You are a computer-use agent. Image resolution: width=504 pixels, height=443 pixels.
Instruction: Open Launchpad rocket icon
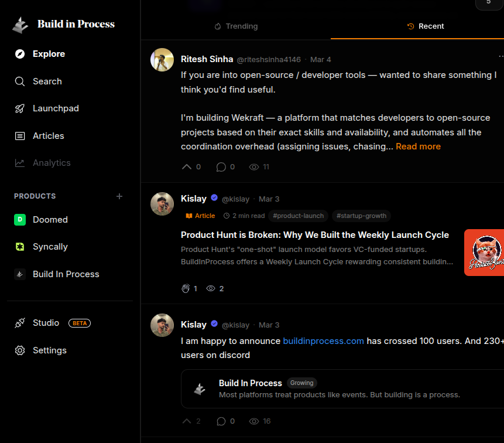click(20, 108)
